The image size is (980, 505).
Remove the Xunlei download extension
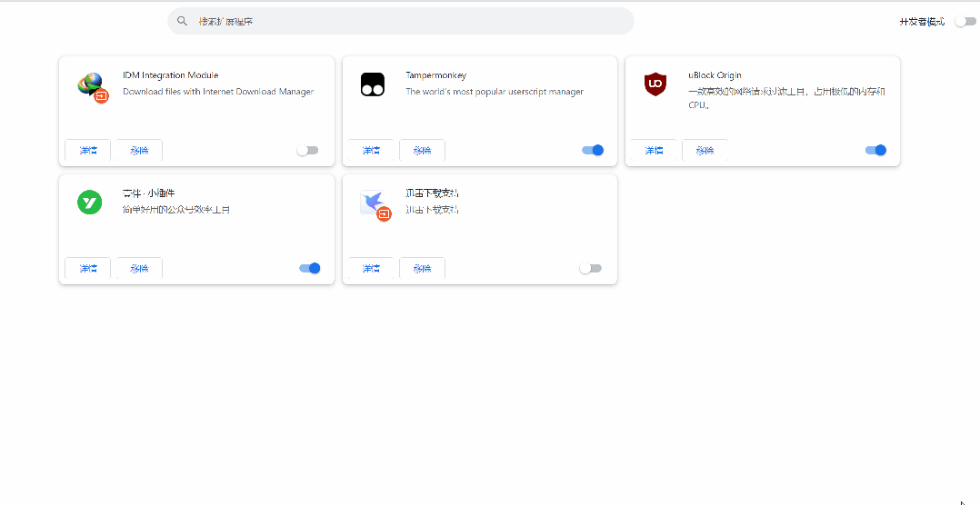pyautogui.click(x=422, y=269)
